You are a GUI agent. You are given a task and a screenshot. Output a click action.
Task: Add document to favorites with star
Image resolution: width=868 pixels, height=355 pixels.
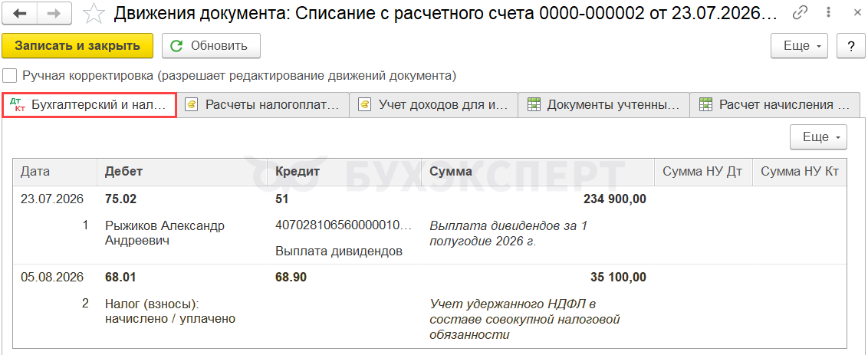(94, 14)
